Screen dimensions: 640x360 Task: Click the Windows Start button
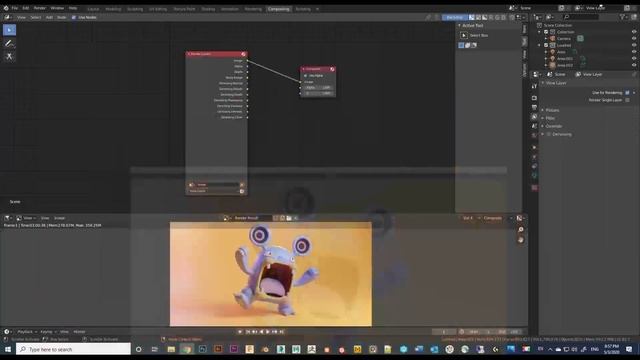(x=7, y=349)
